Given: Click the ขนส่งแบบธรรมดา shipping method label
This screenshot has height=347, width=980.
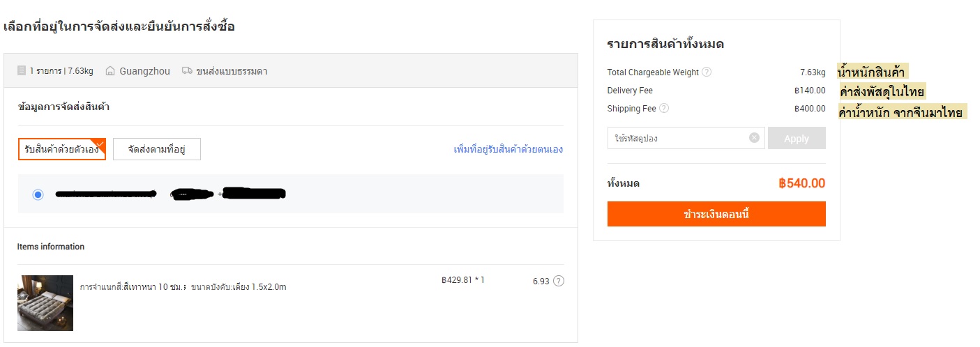Looking at the screenshot, I should coord(232,71).
